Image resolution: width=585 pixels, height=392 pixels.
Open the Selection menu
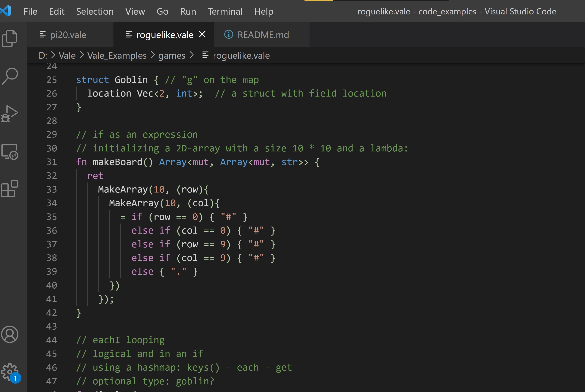point(95,11)
